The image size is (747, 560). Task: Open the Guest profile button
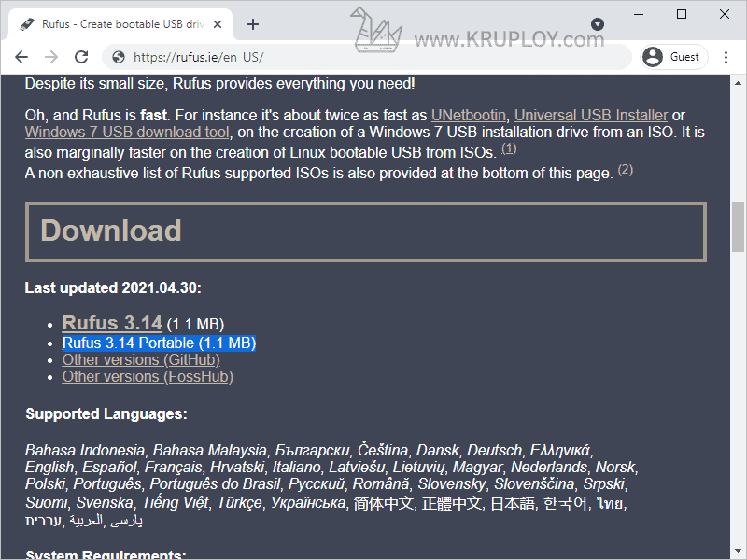coord(672,57)
